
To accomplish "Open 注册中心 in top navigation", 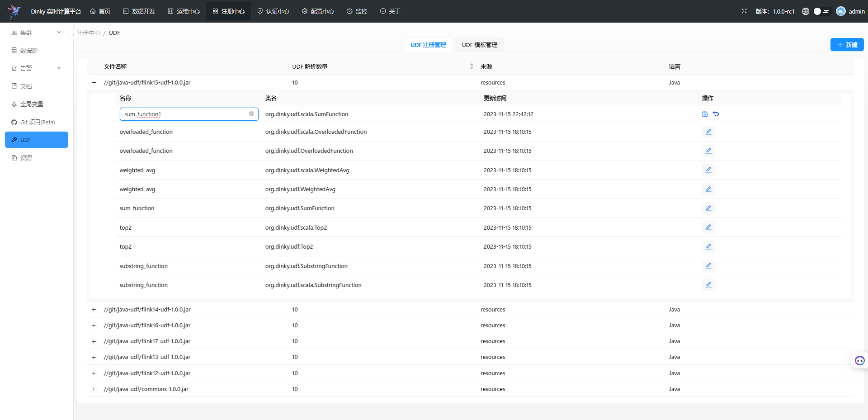I will 228,11.
